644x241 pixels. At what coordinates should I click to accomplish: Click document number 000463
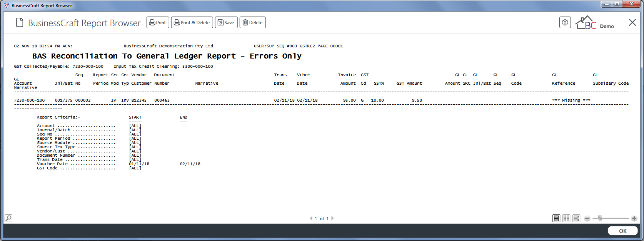162,100
